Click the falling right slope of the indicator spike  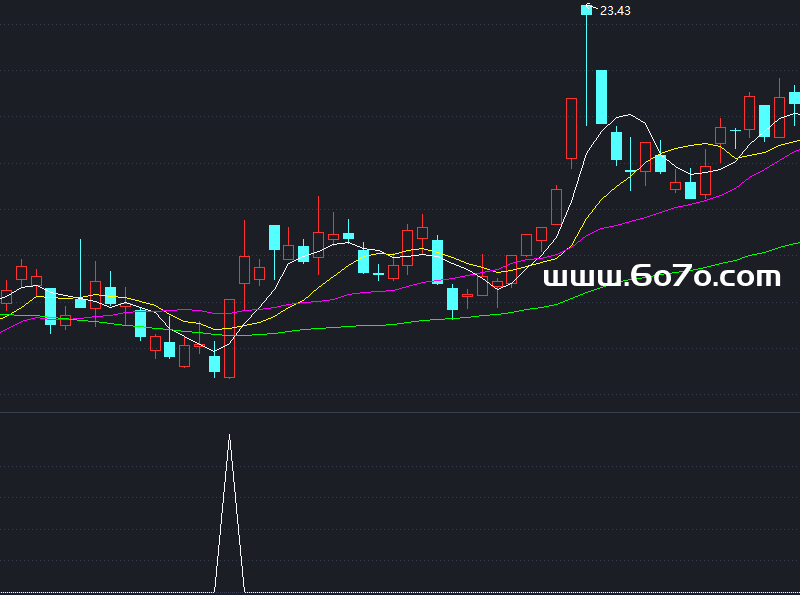click(x=238, y=515)
